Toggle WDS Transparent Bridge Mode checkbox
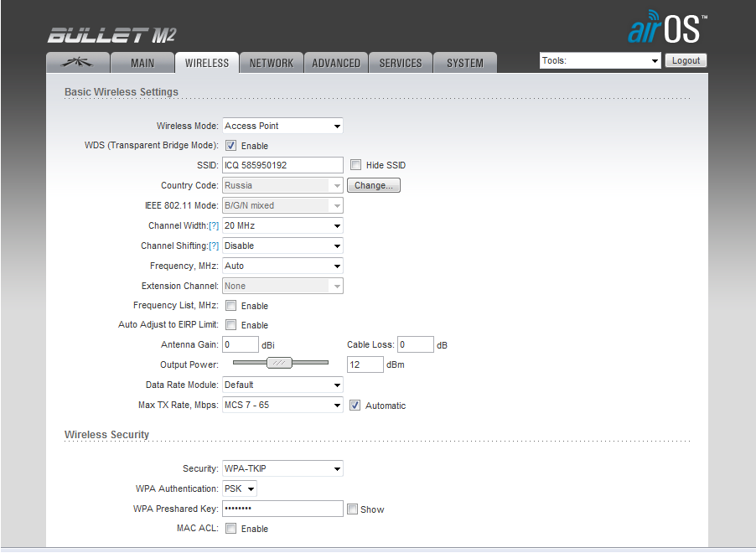Image resolution: width=756 pixels, height=553 pixels. (x=231, y=146)
